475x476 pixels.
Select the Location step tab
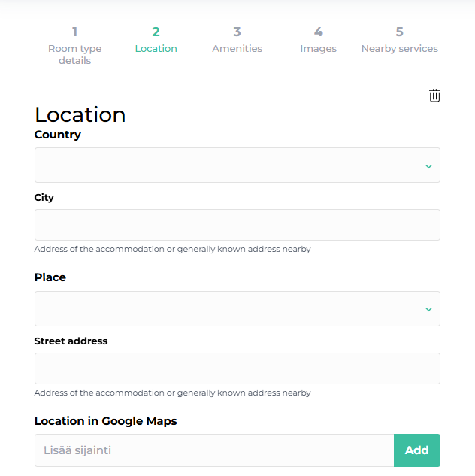(156, 40)
